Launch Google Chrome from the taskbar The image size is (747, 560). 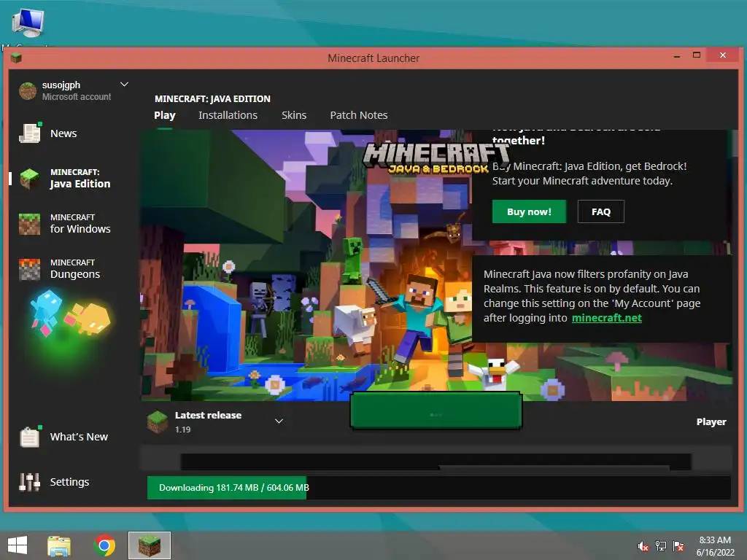coord(104,545)
